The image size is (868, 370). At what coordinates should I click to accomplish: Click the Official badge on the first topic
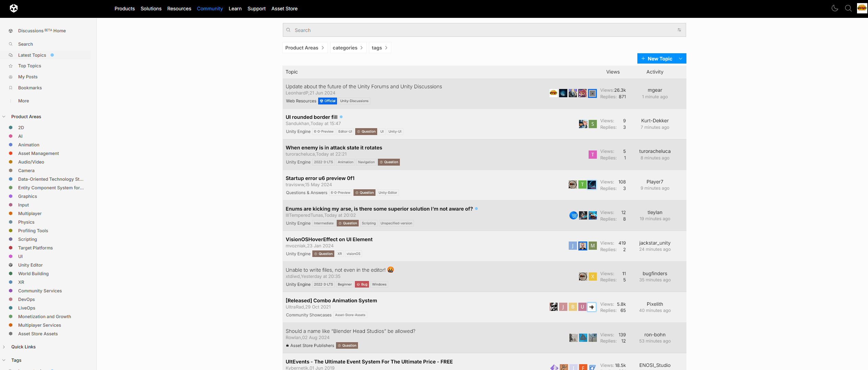click(327, 101)
